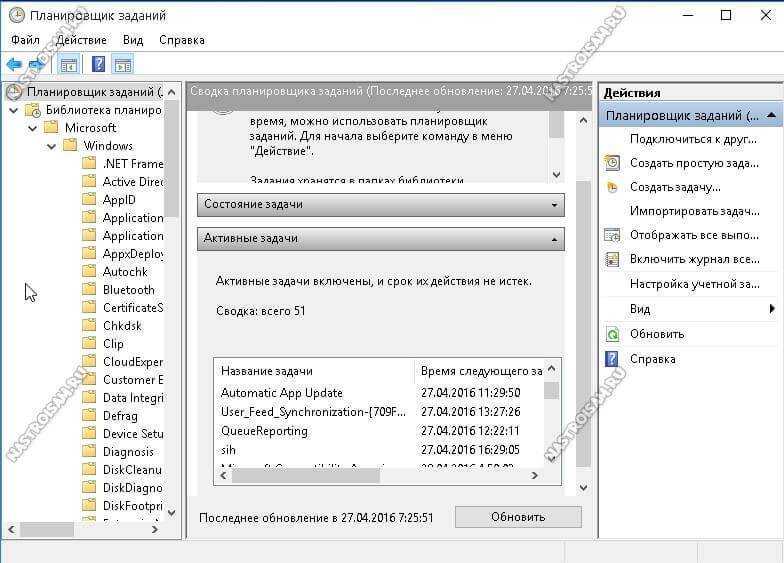Screen dimensions: 784x563
Task: Click the 'Отображать все выполняемые' icon
Action: [x=612, y=235]
